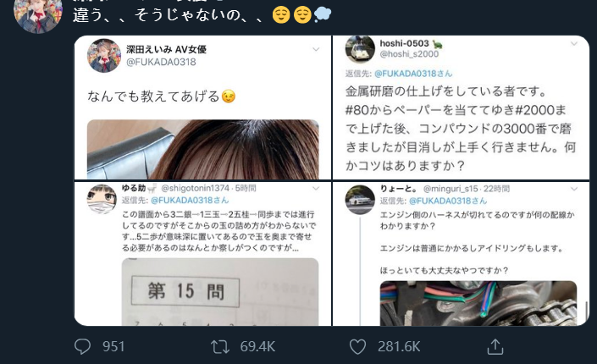
Task: Open chevron menu on ゆる助 tweet
Action: click(316, 189)
